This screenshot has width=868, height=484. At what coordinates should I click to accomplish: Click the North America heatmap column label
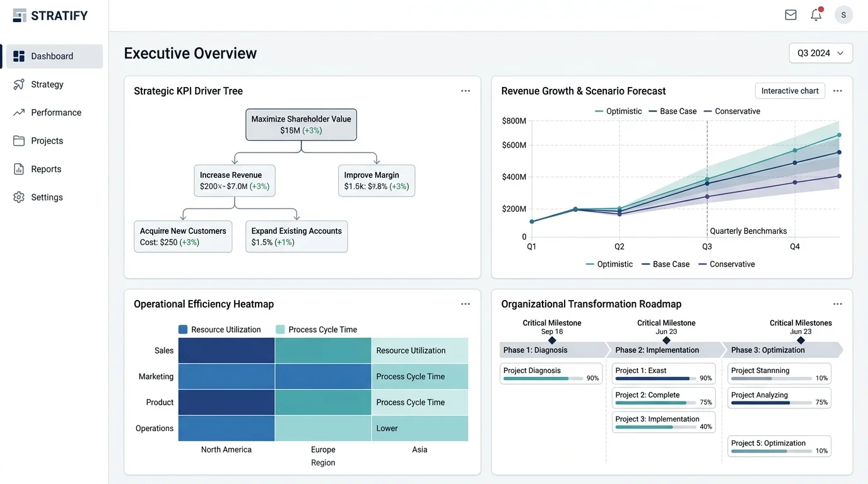point(226,449)
